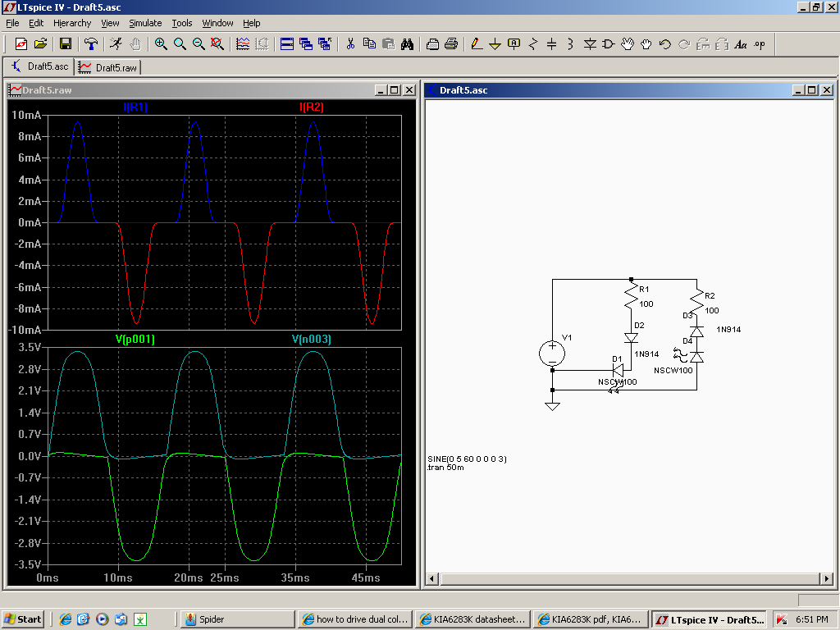Click the Windows Start button
This screenshot has height=630, width=840.
click(x=22, y=619)
